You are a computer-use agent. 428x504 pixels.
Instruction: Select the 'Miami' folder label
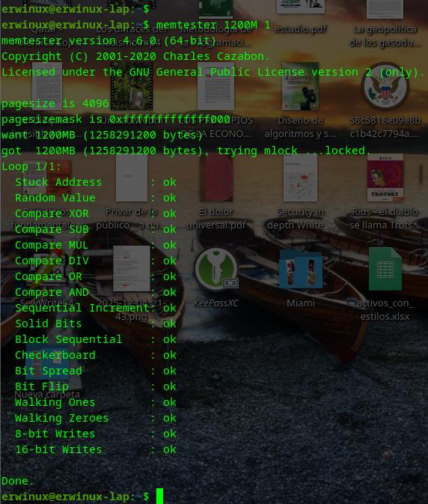[x=301, y=303]
